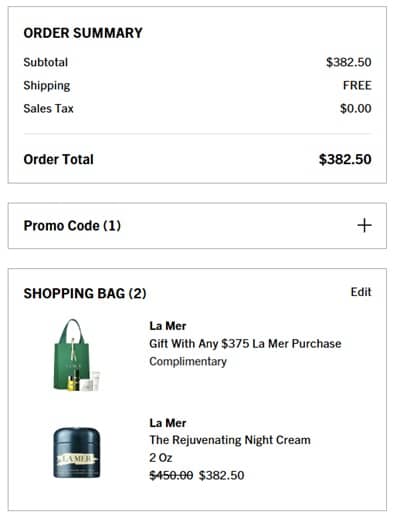
Task: Click the discounted $382.50 night cream price
Action: [x=222, y=475]
